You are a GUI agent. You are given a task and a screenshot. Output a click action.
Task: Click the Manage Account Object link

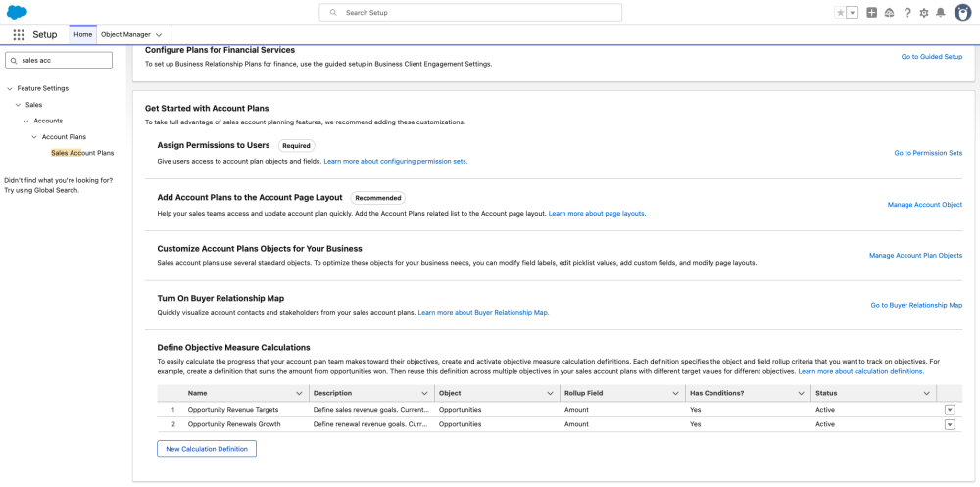click(925, 205)
